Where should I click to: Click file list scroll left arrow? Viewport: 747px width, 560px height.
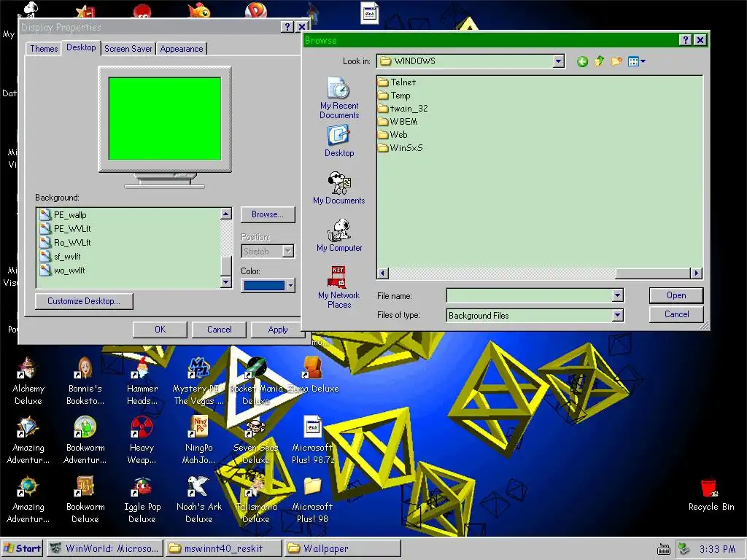tap(382, 273)
